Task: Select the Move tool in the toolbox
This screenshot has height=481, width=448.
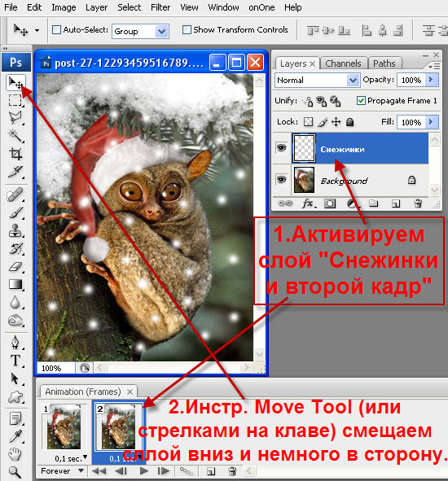Action: (15, 82)
